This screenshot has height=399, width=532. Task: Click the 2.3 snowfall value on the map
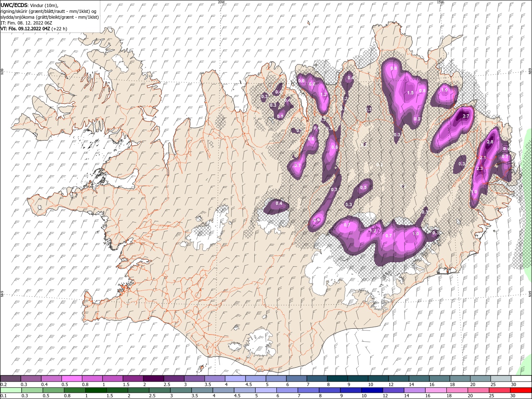pyautogui.click(x=480, y=168)
